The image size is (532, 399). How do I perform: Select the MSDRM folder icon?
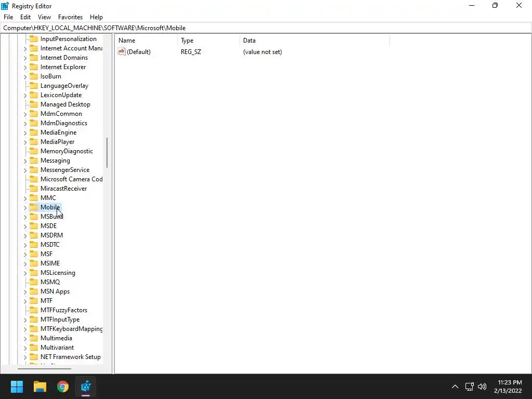click(x=34, y=235)
